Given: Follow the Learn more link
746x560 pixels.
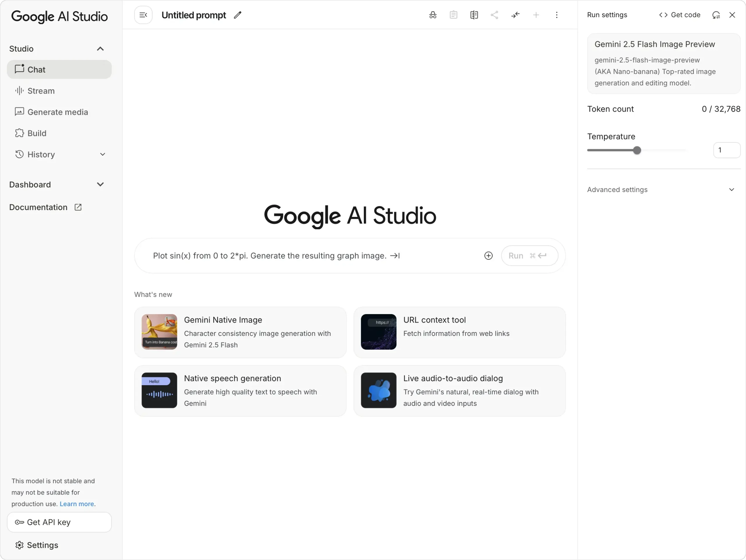Looking at the screenshot, I should (77, 504).
